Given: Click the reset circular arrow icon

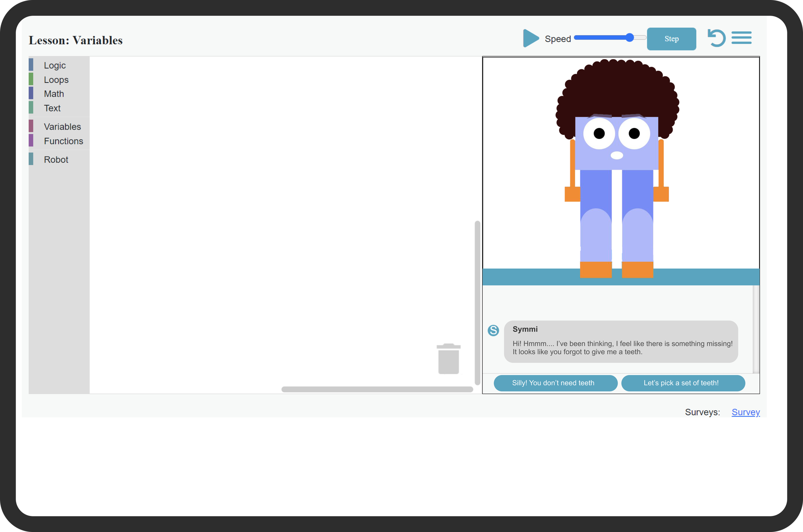Looking at the screenshot, I should [x=716, y=38].
